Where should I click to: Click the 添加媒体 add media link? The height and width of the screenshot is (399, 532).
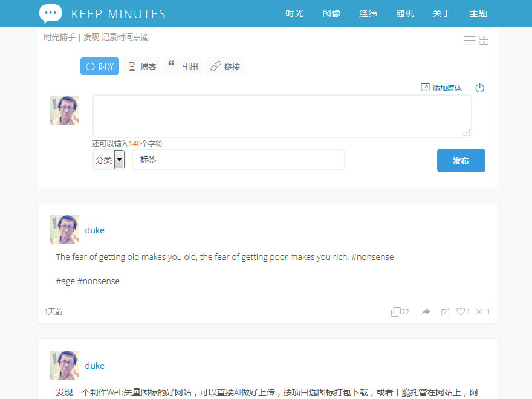pos(441,88)
